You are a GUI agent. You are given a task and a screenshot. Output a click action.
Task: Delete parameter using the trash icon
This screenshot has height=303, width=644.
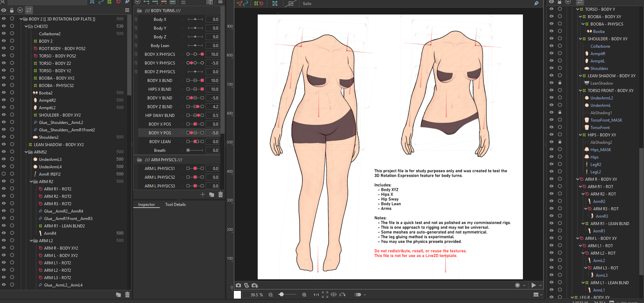tap(220, 194)
